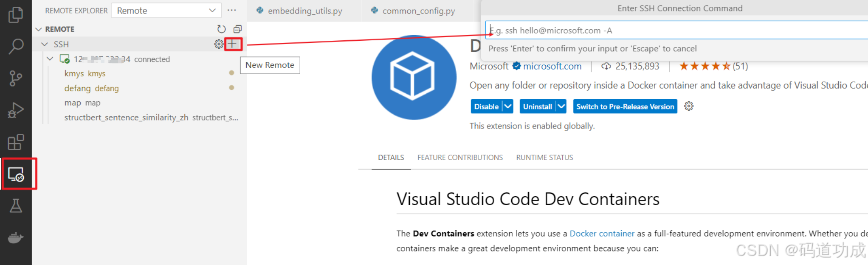Open the Remote Explorer view
This screenshot has height=265, width=868.
click(16, 174)
